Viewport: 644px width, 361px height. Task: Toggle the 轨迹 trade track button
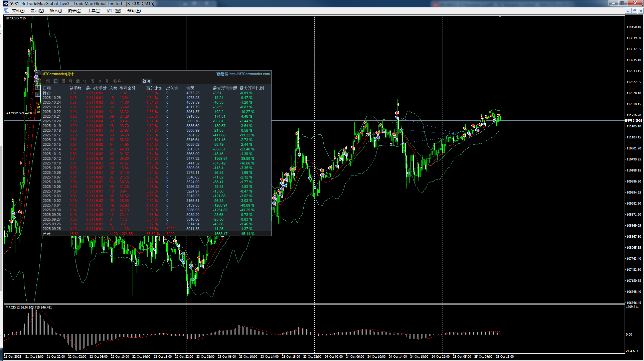pyautogui.click(x=146, y=81)
